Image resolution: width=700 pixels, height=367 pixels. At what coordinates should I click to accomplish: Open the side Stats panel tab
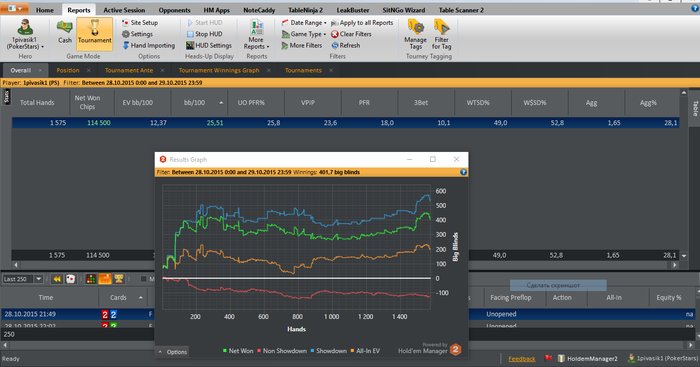tap(6, 96)
